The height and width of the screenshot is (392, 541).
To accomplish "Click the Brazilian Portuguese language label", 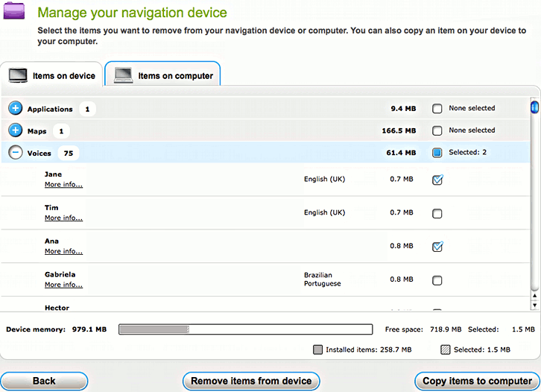I will pyautogui.click(x=322, y=279).
